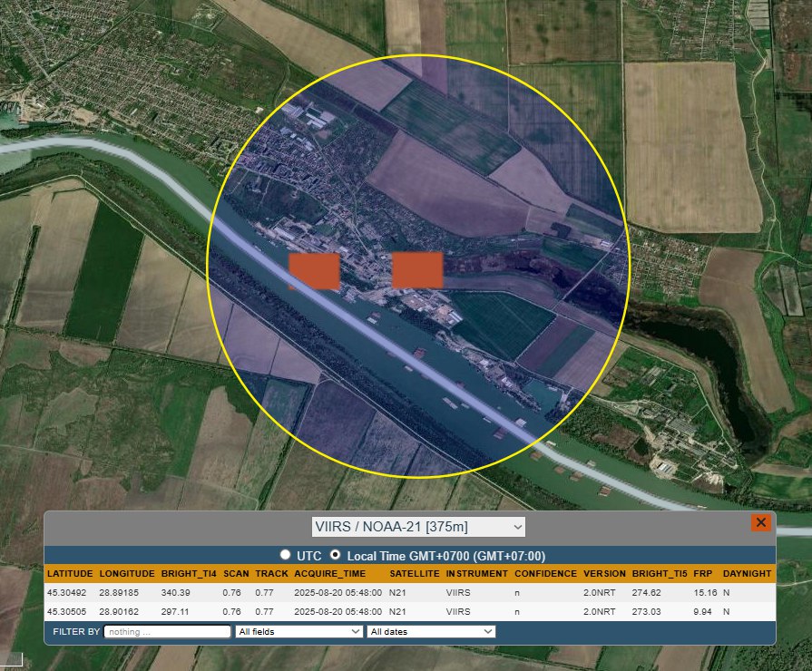Select the Local Time GMT+0700 option
This screenshot has height=671, width=812.
[335, 555]
